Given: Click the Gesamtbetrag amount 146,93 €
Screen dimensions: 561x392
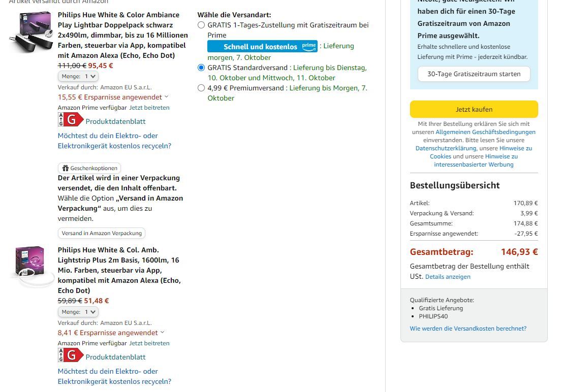Looking at the screenshot, I should point(519,252).
